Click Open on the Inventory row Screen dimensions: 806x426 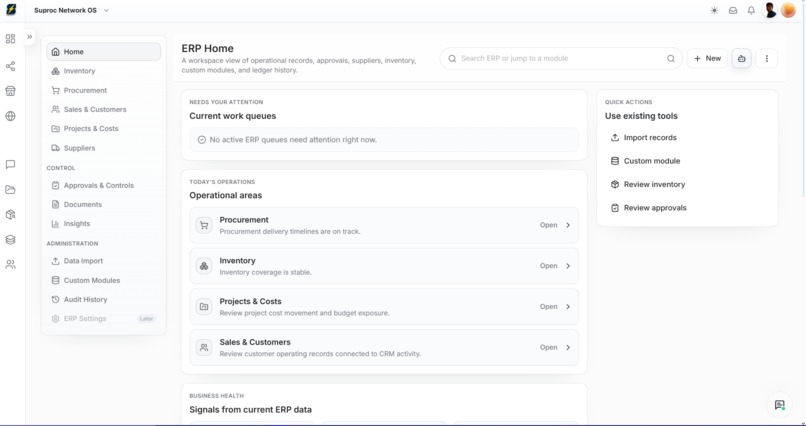pyautogui.click(x=548, y=266)
